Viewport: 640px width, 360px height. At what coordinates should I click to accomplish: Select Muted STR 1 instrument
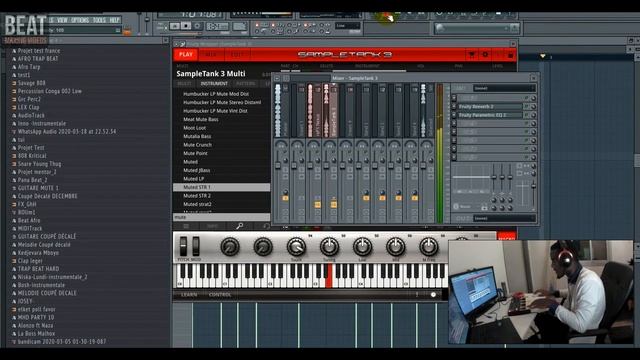[x=221, y=187]
